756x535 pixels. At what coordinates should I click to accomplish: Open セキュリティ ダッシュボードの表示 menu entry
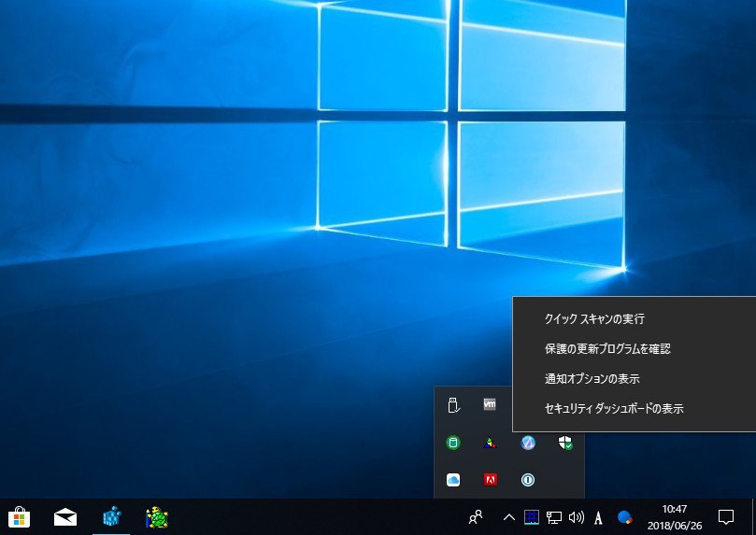(x=614, y=409)
